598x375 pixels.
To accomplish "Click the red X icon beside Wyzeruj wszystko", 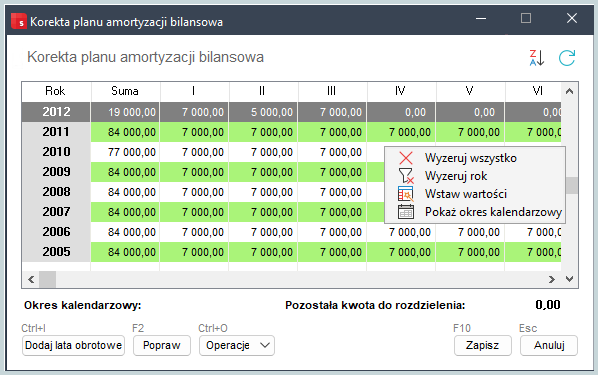I will 406,158.
